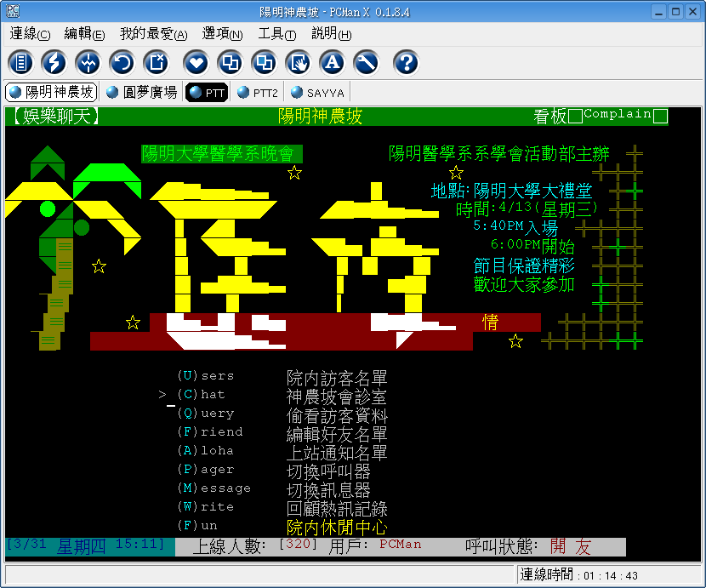Click the 連線時間 01:14:43 status entry
This screenshot has width=706, height=588.
579,575
